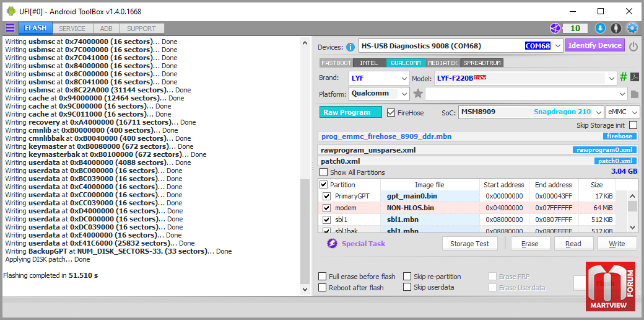644x320 pixels.
Task: Check Skip userdata option
Action: pyautogui.click(x=407, y=287)
